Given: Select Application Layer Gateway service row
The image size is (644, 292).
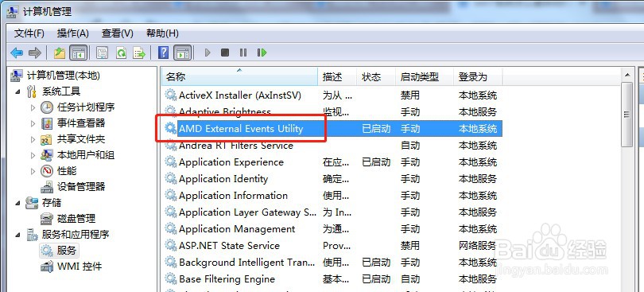Looking at the screenshot, I should [x=332, y=212].
